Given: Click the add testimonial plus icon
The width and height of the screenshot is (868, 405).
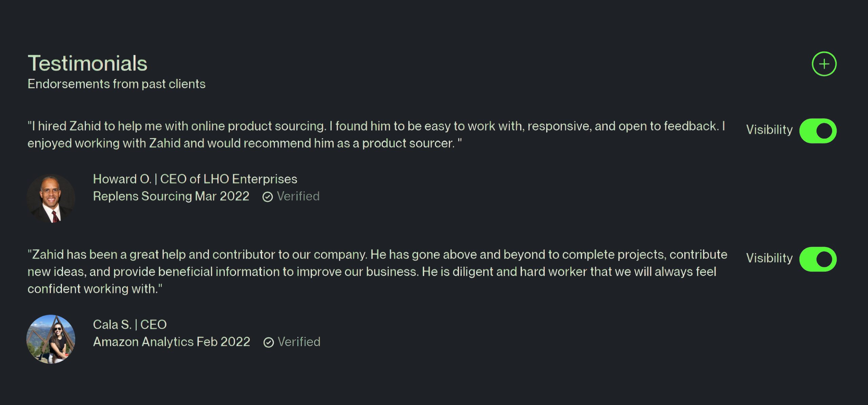Looking at the screenshot, I should pyautogui.click(x=824, y=64).
